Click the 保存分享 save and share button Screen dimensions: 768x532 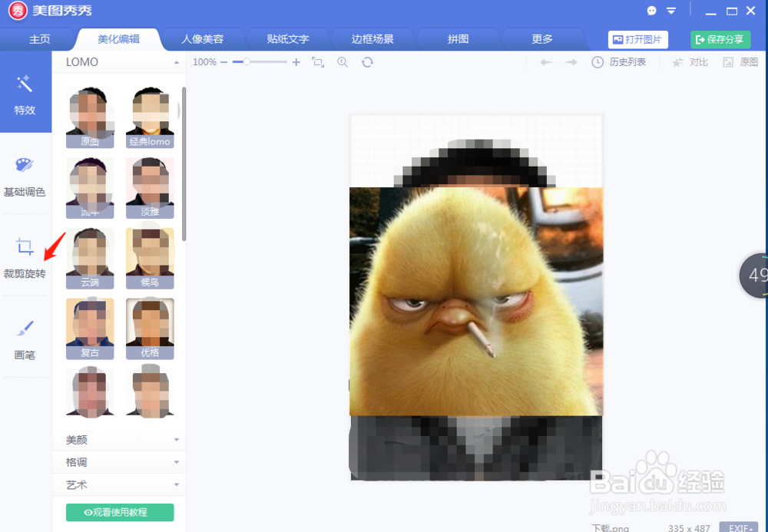[720, 40]
